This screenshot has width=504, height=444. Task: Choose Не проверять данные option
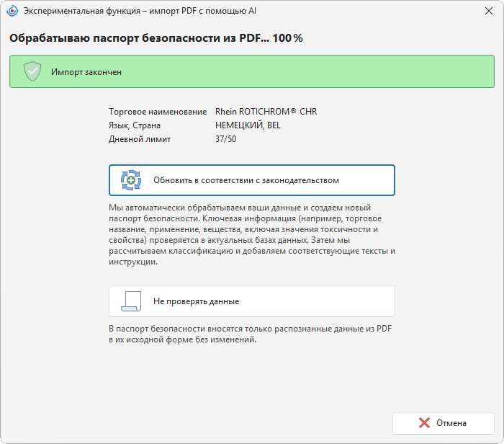(x=252, y=301)
